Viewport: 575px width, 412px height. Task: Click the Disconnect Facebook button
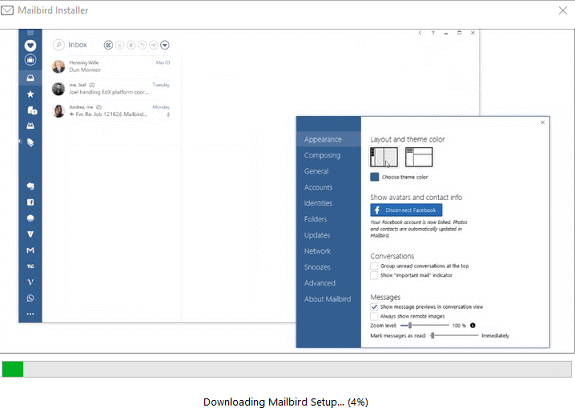coord(406,210)
